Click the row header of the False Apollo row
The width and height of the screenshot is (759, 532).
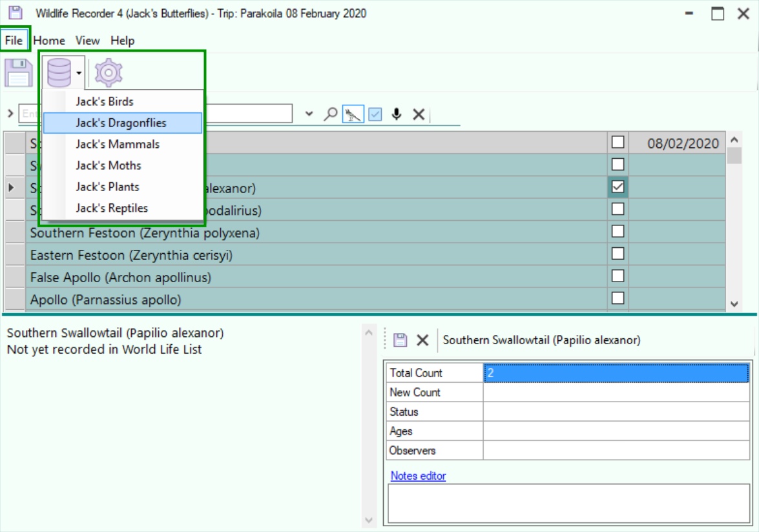(15, 277)
